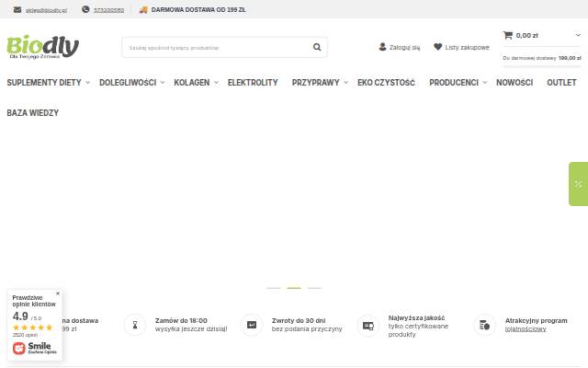588x368 pixels.
Task: Click 'Zamów do 18:00' text
Action: coord(181,321)
